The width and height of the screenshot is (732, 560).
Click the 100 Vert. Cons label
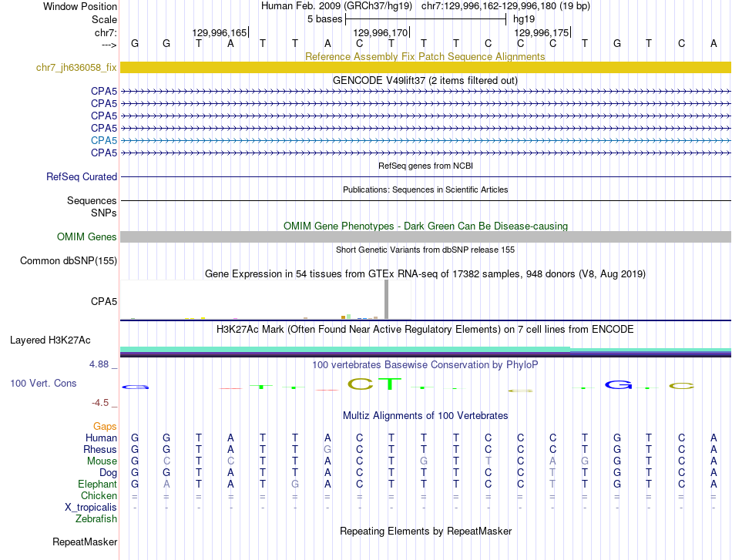coord(43,383)
